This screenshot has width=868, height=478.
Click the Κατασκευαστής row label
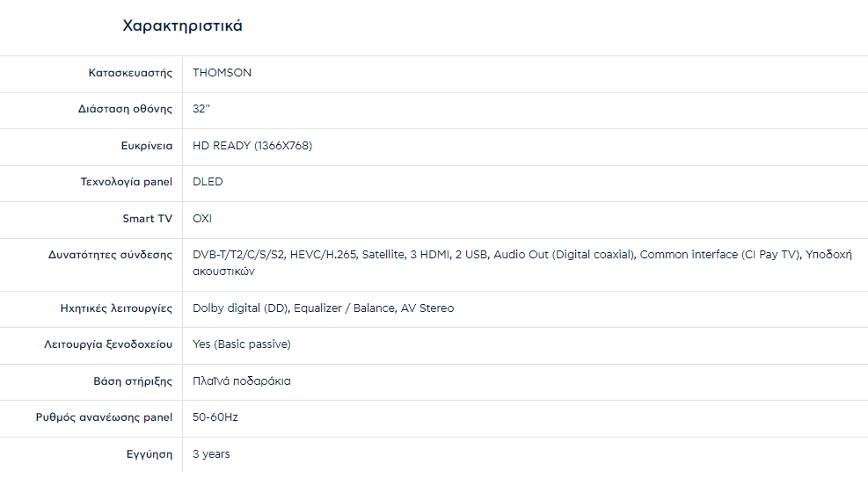click(x=130, y=73)
